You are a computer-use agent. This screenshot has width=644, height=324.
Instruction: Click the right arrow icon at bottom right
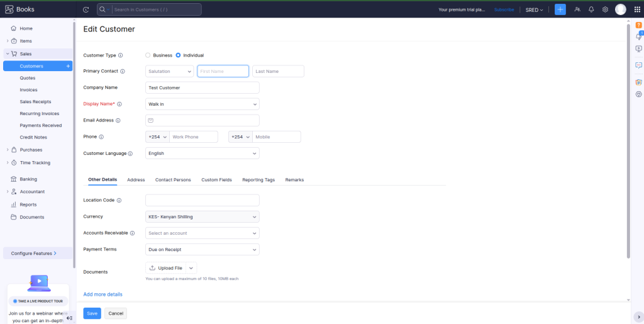click(x=639, y=317)
